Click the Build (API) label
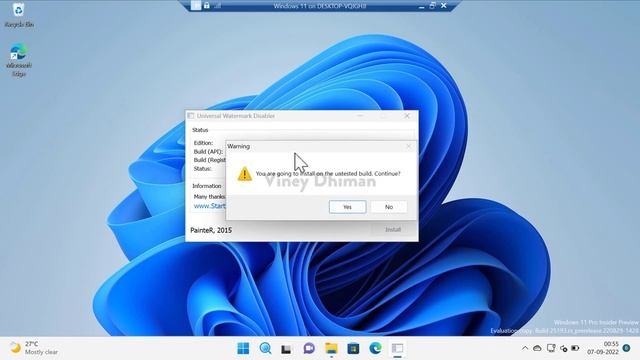Image resolution: width=640 pixels, height=360 pixels. (208, 151)
